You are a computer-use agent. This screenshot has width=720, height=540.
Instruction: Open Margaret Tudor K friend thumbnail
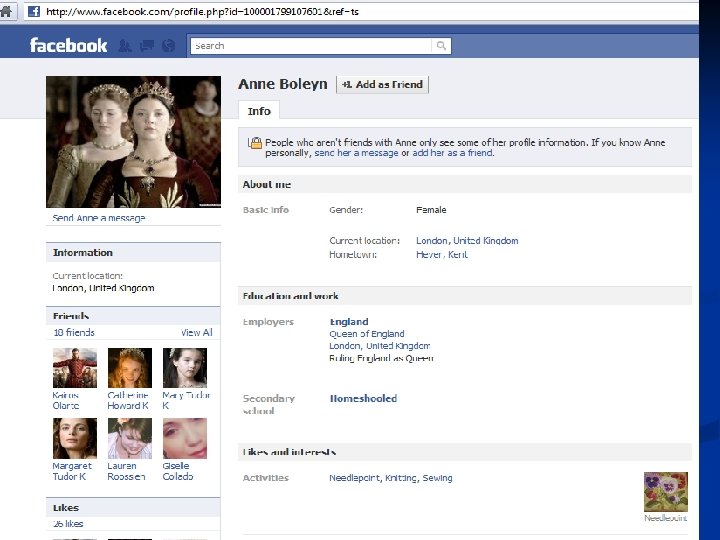74,439
